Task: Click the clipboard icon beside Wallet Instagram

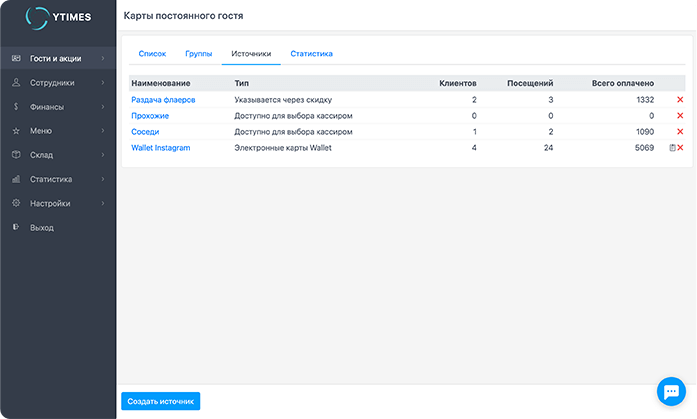Action: tap(672, 148)
